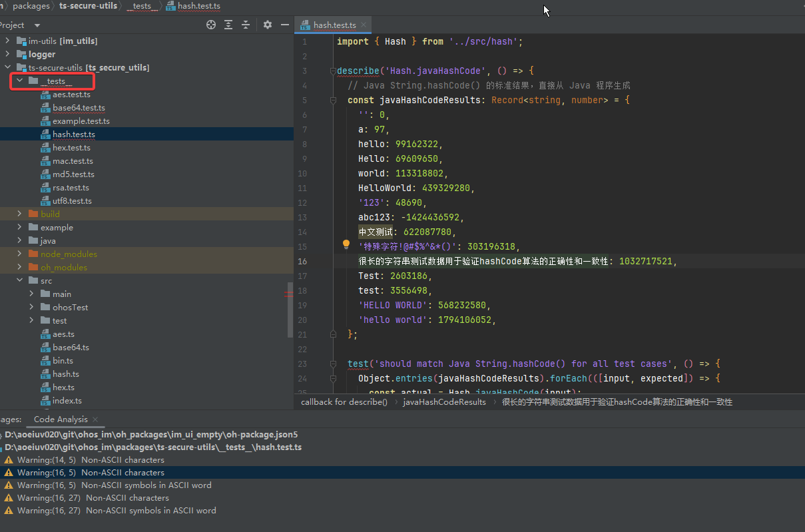Toggle fold marker at closing brace line 21
Image resolution: width=805 pixels, height=532 pixels.
(332, 334)
